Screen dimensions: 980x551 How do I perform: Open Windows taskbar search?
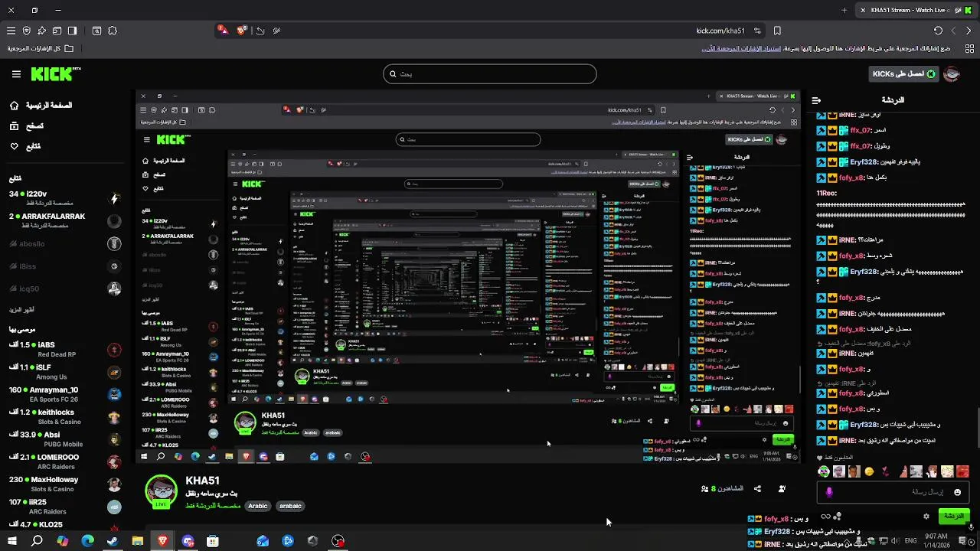tap(37, 541)
